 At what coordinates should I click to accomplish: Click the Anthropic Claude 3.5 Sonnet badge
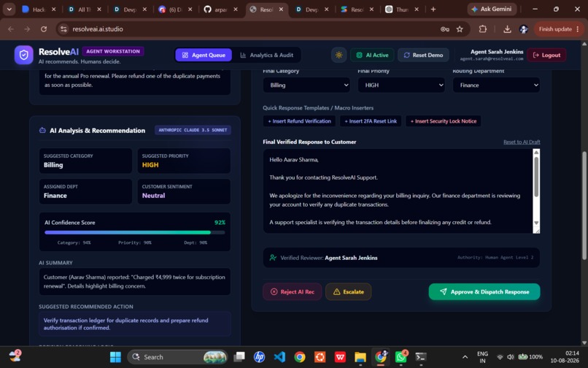tap(193, 130)
